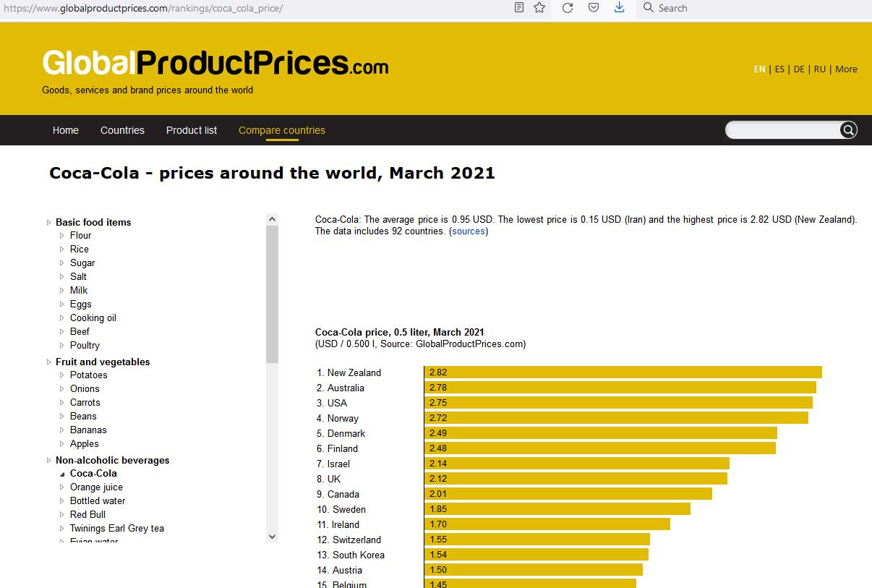Select Orange juice in the category tree
This screenshot has height=588, width=872.
[96, 487]
